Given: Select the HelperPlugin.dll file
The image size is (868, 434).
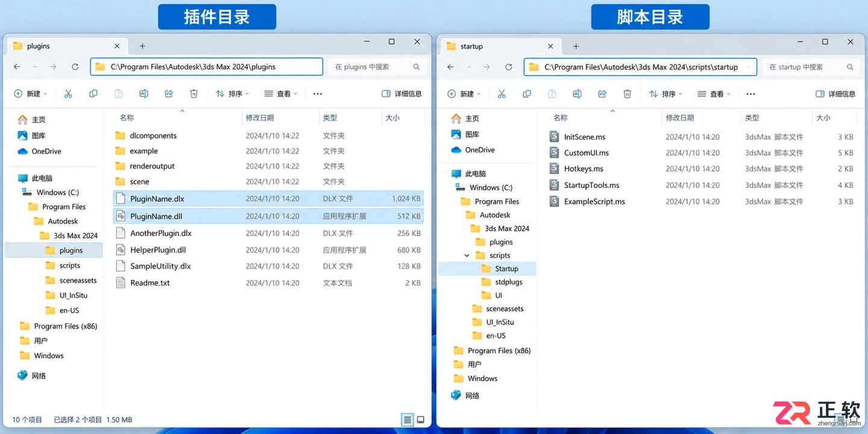Looking at the screenshot, I should 268,250.
